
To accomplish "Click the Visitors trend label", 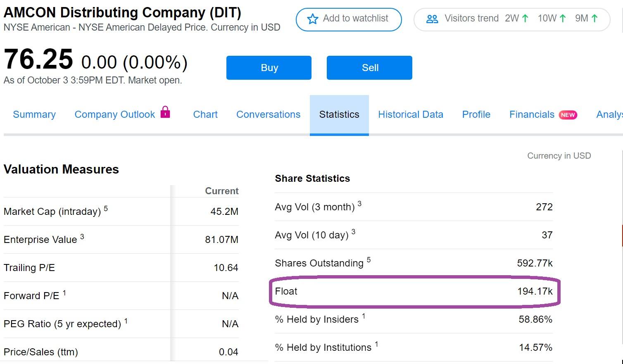I will click(x=471, y=19).
